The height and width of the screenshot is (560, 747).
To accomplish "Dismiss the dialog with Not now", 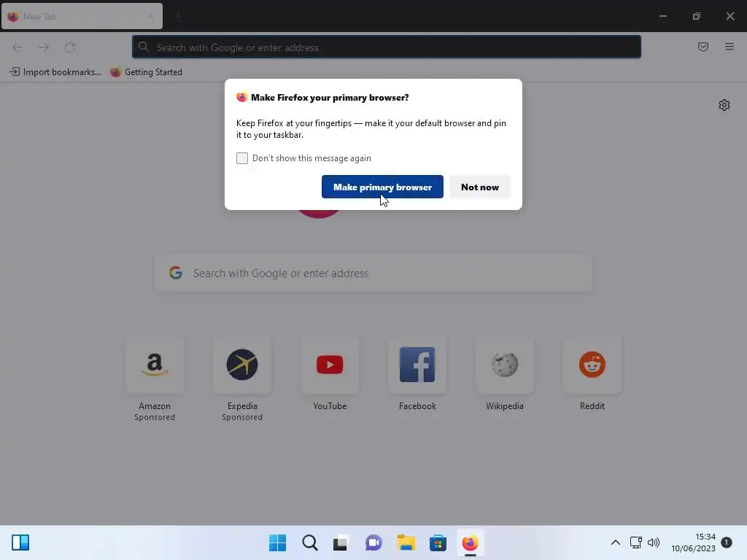I will click(x=480, y=187).
